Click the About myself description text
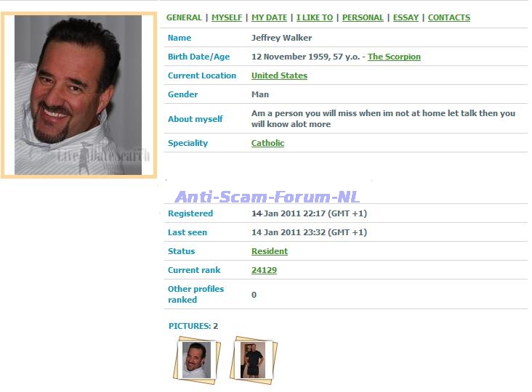The image size is (532, 392). pos(383,118)
